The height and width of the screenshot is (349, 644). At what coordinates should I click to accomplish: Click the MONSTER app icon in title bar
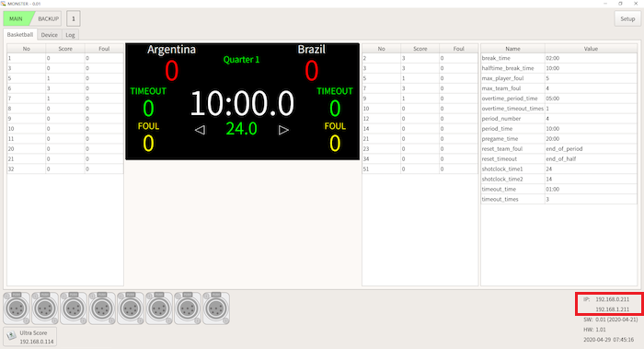(4, 4)
